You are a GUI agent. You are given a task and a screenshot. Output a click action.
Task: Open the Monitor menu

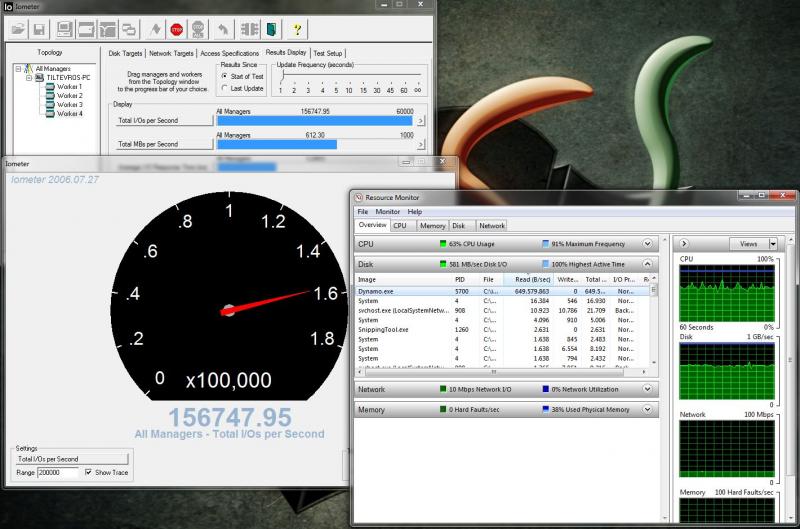tap(388, 212)
